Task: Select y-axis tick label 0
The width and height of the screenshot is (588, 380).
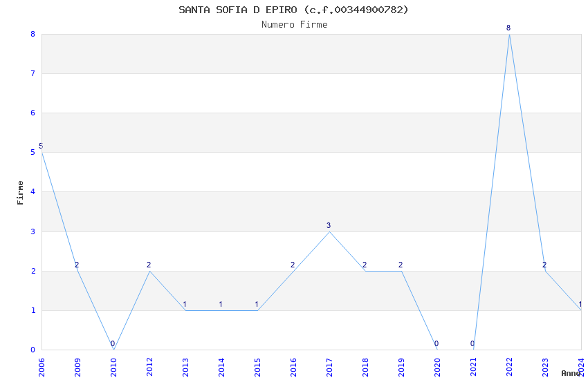Action: [x=33, y=350]
